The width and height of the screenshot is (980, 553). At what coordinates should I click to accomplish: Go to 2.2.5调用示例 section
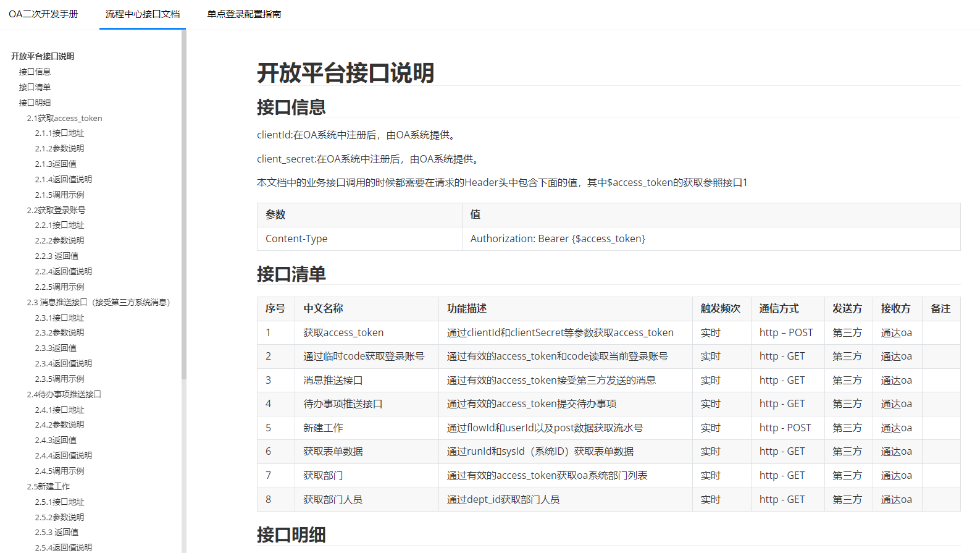59,287
